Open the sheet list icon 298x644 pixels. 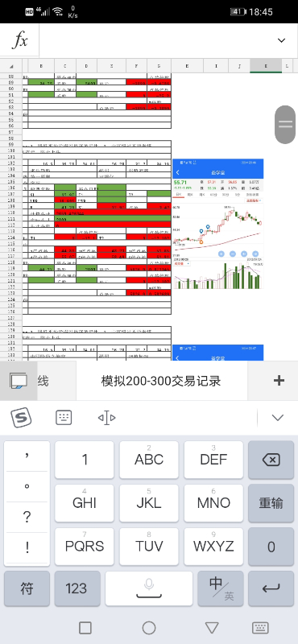tap(19, 381)
